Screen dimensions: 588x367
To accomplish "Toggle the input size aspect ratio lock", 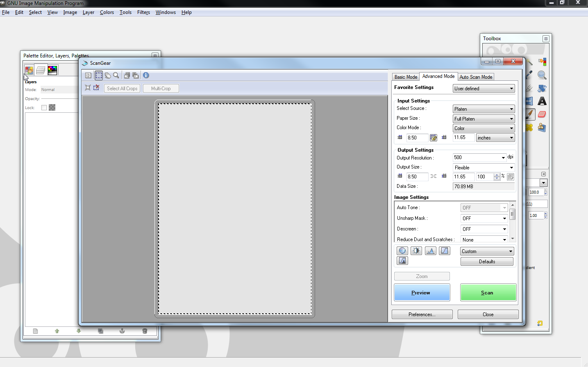I will 434,138.
